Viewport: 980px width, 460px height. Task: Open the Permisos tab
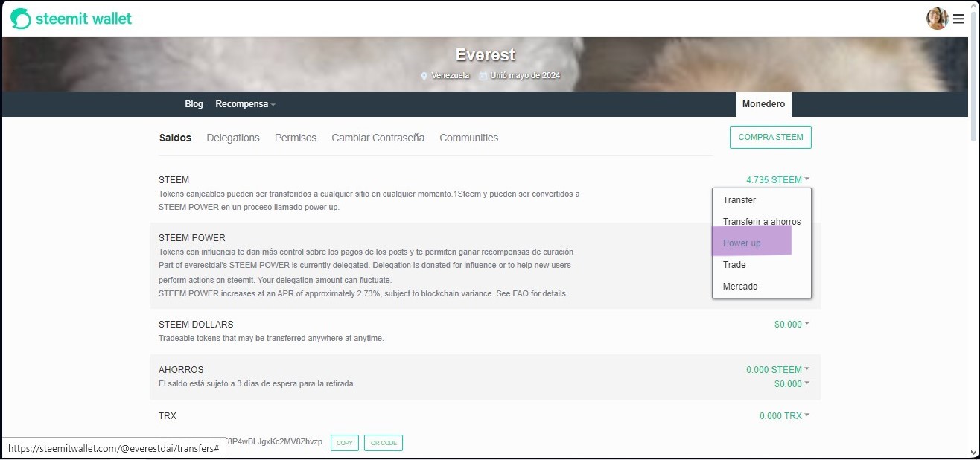tap(296, 138)
